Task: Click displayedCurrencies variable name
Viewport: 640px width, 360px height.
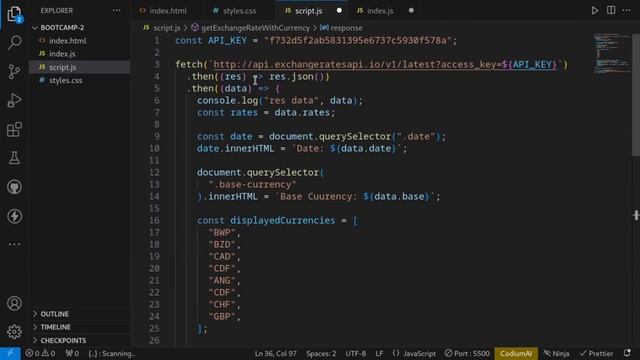Action: 282,220
